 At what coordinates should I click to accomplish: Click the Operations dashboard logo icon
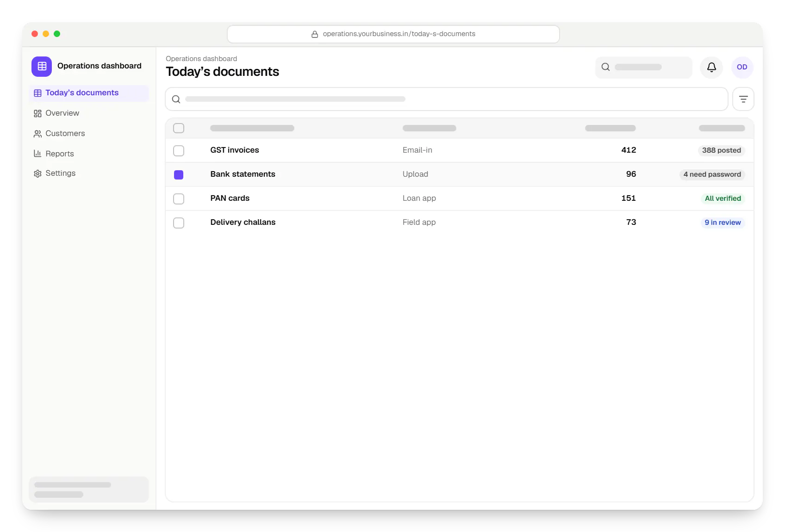(42, 66)
